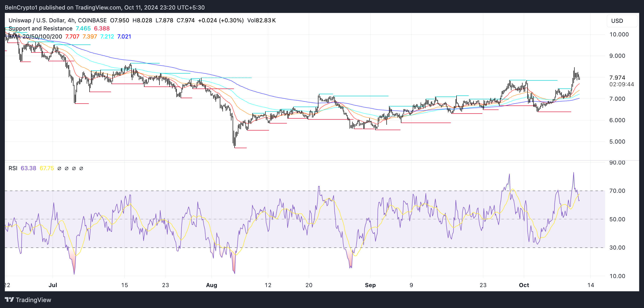Click the red EMA 20 value 7.707
Screen dimensions: 644x308
tap(72, 37)
